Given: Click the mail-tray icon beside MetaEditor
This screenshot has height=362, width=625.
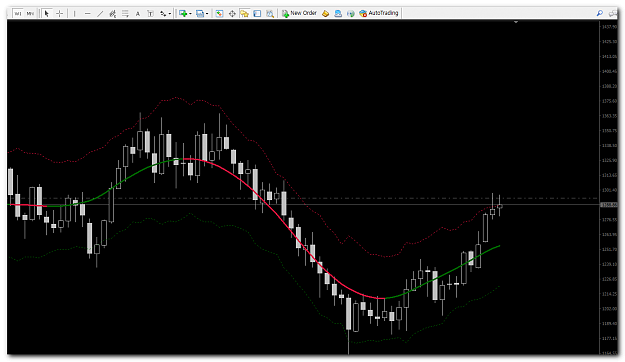Looking at the screenshot, I should [338, 14].
